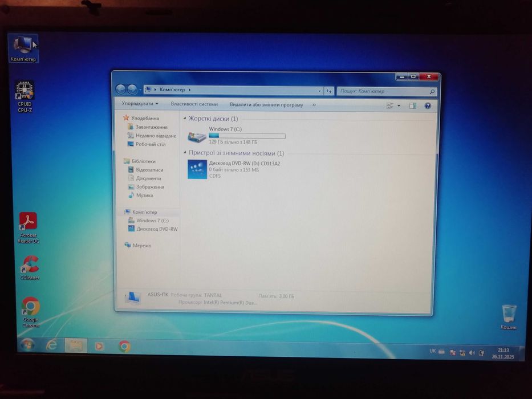Image resolution: width=532 pixels, height=399 pixels.
Task: Open address bar history dropdown
Action: [320, 91]
